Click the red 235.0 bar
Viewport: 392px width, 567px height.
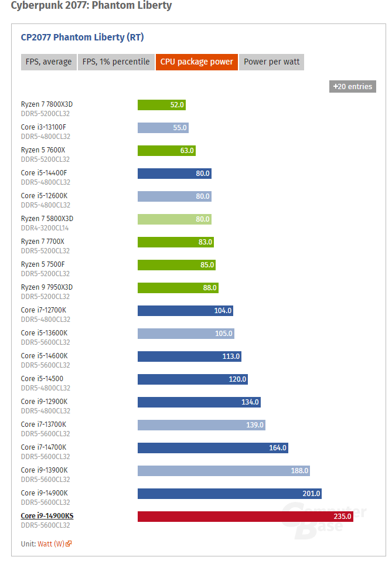click(x=246, y=517)
